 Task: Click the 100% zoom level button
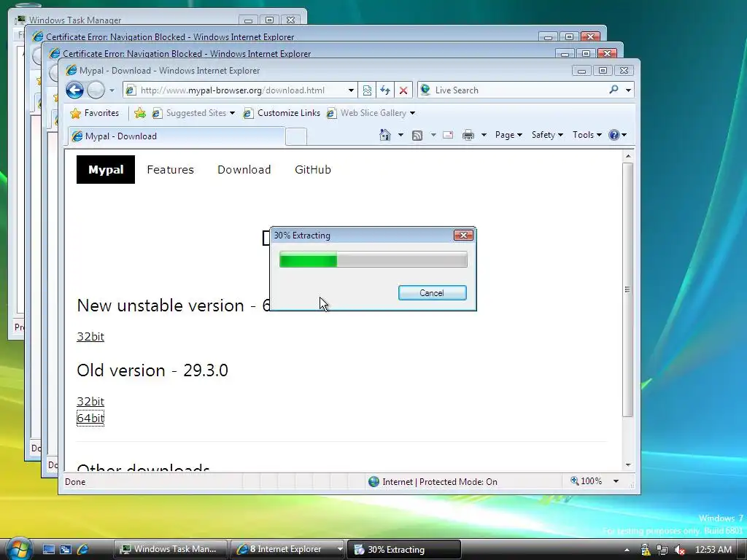click(587, 481)
